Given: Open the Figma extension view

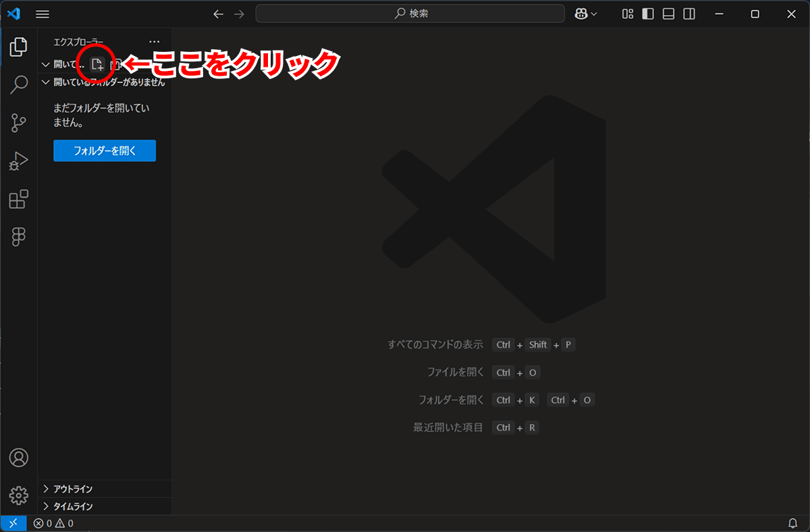Looking at the screenshot, I should (19, 236).
